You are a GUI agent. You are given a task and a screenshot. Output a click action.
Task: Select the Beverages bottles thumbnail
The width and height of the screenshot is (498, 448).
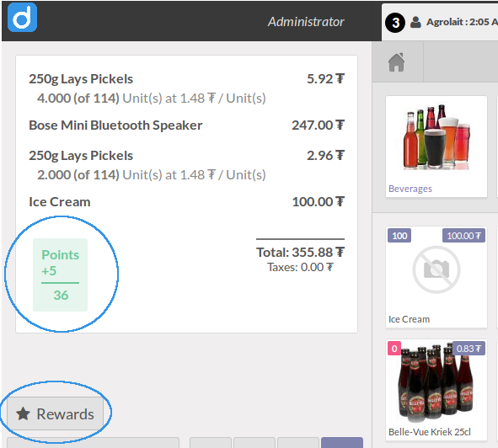pos(436,137)
